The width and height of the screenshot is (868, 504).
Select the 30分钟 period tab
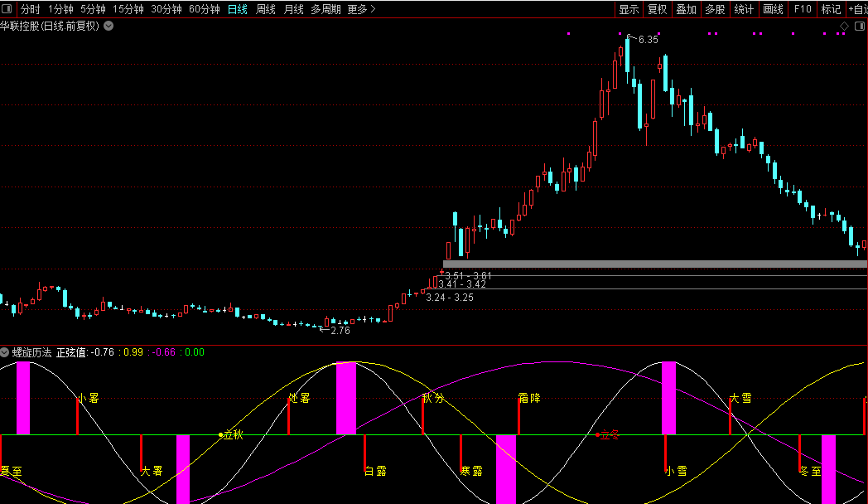coord(166,9)
